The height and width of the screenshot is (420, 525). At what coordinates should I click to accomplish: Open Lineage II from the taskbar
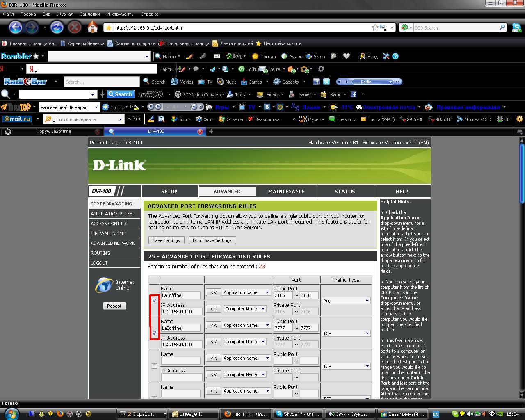click(194, 414)
